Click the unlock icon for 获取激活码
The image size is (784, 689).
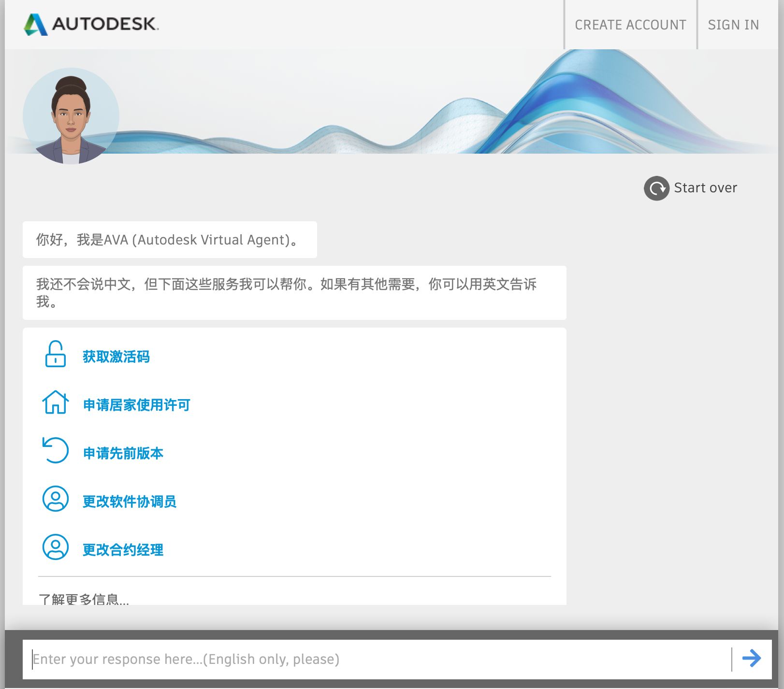tap(56, 354)
